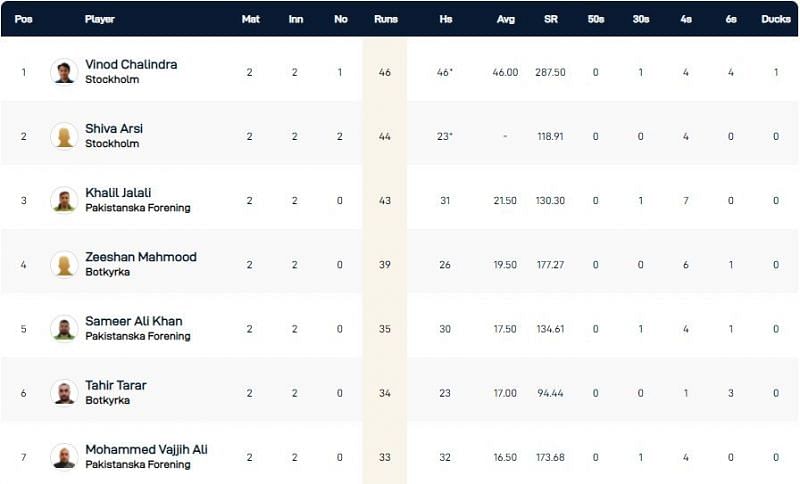
Task: Click Mohammed Vajjih Ali's player photo
Action: click(64, 456)
